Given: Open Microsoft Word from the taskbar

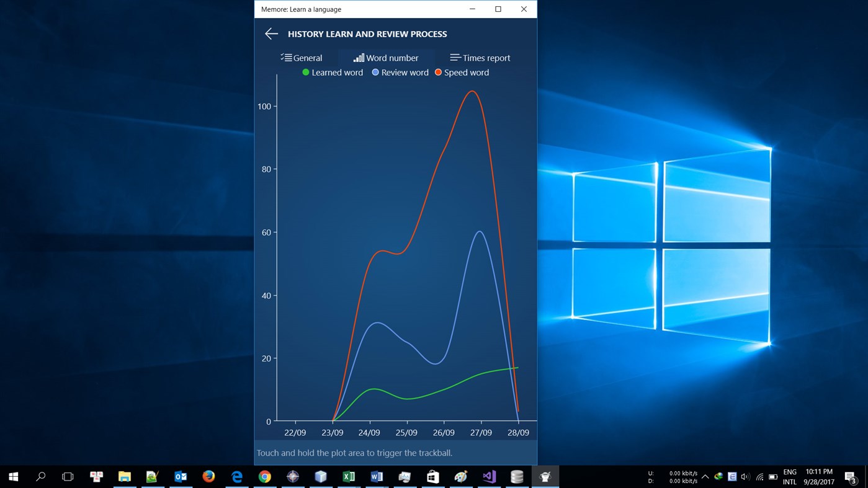Looking at the screenshot, I should [x=377, y=477].
